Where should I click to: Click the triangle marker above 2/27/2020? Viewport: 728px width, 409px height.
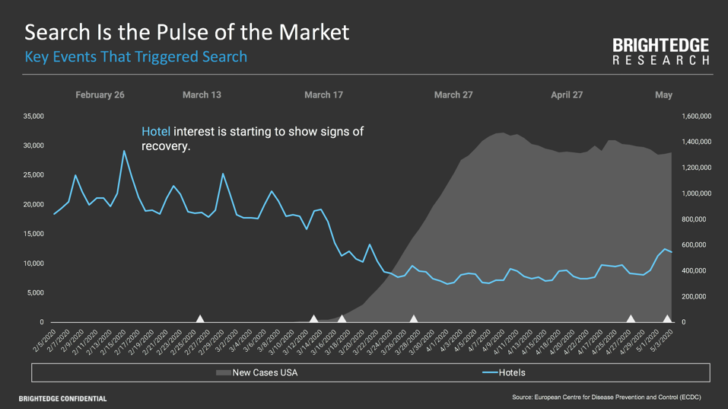[200, 319]
